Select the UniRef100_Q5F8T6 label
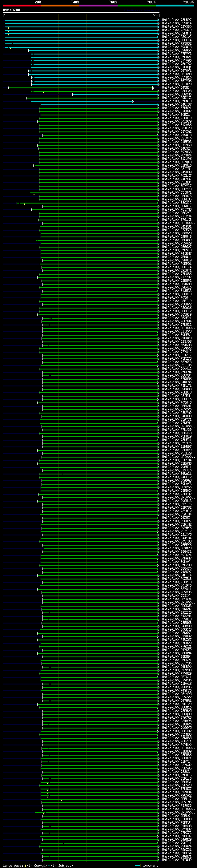The height and width of the screenshot is (868, 197). 176,775
